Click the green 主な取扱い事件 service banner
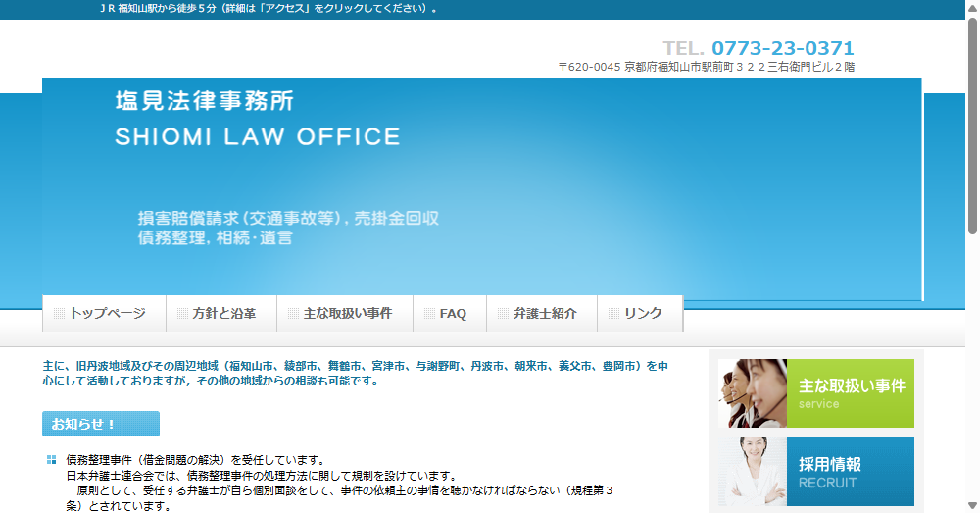This screenshot has height=513, width=980. click(851, 393)
